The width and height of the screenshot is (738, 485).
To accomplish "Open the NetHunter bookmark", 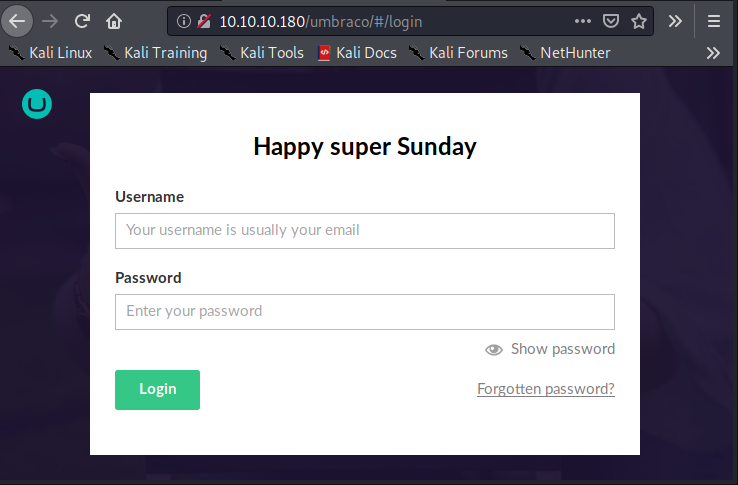I will (x=565, y=53).
